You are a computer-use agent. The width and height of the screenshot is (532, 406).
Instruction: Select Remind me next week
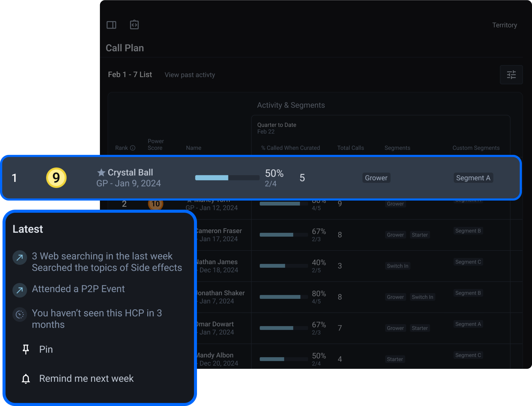tap(86, 378)
